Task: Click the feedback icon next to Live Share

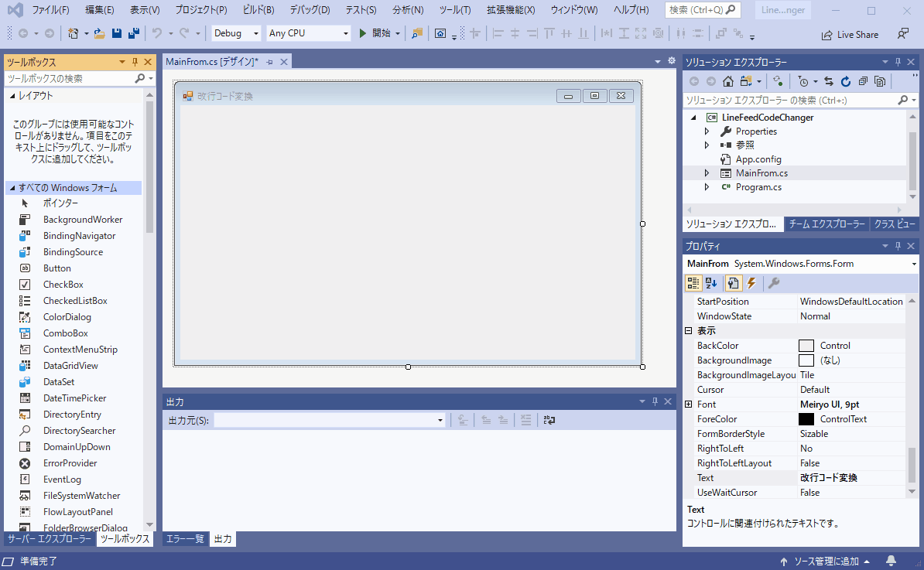Action: [x=903, y=34]
